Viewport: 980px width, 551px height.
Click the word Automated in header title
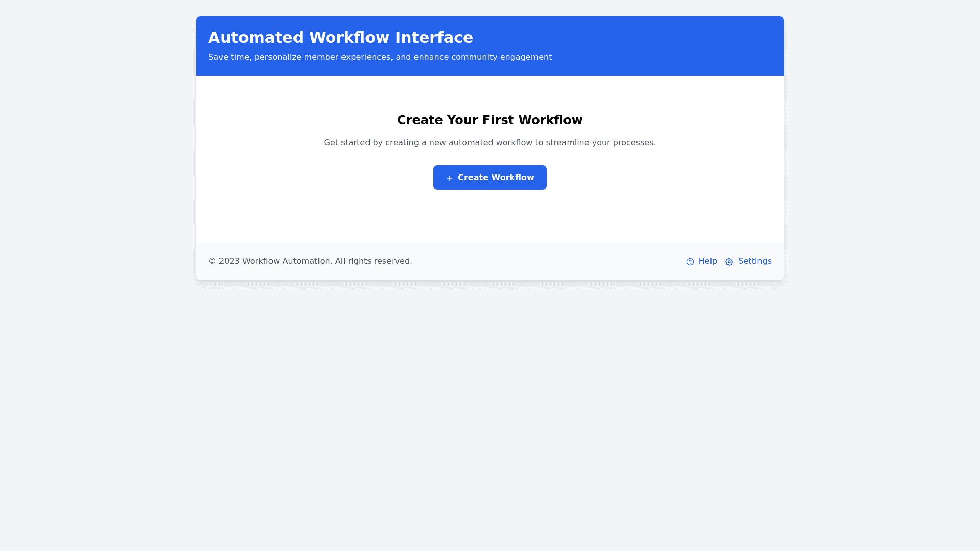click(x=256, y=38)
